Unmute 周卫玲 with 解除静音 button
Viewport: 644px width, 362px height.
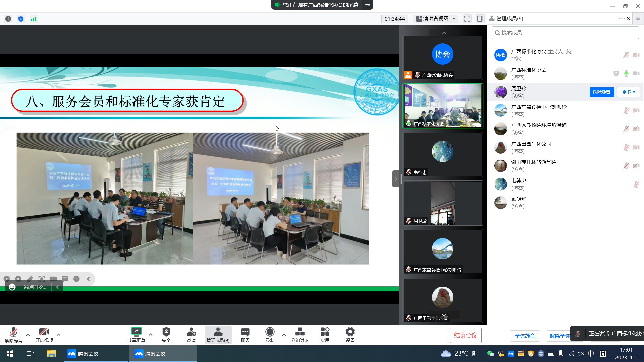click(x=602, y=92)
